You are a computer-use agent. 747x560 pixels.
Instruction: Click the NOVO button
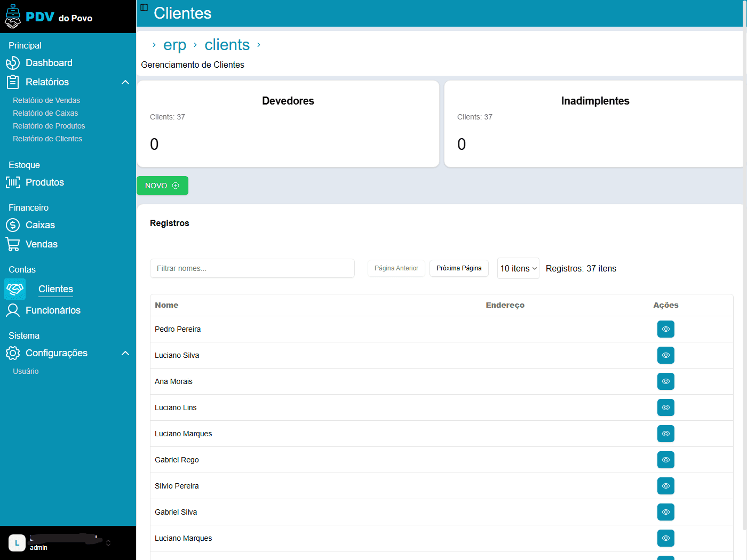click(162, 186)
